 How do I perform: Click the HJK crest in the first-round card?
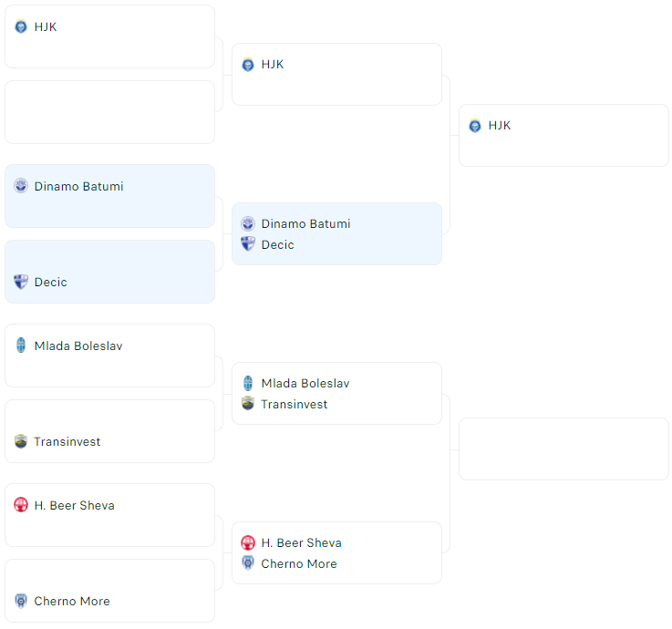pyautogui.click(x=21, y=26)
